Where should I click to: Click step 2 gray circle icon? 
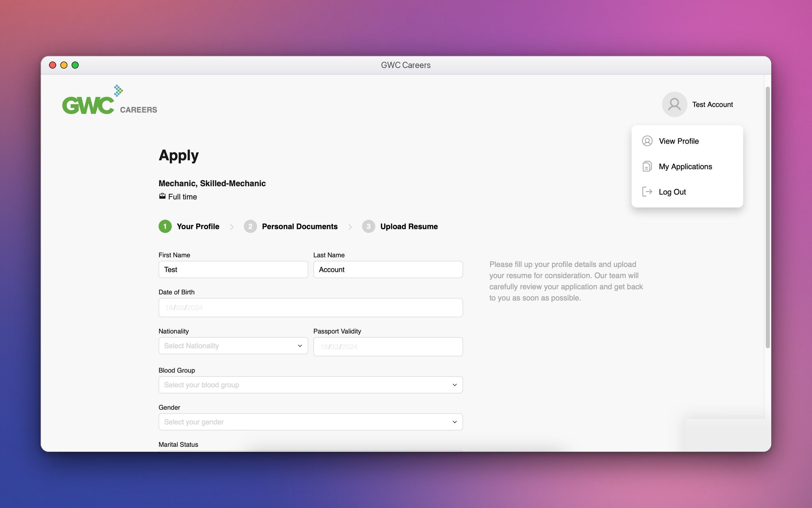pyautogui.click(x=250, y=226)
